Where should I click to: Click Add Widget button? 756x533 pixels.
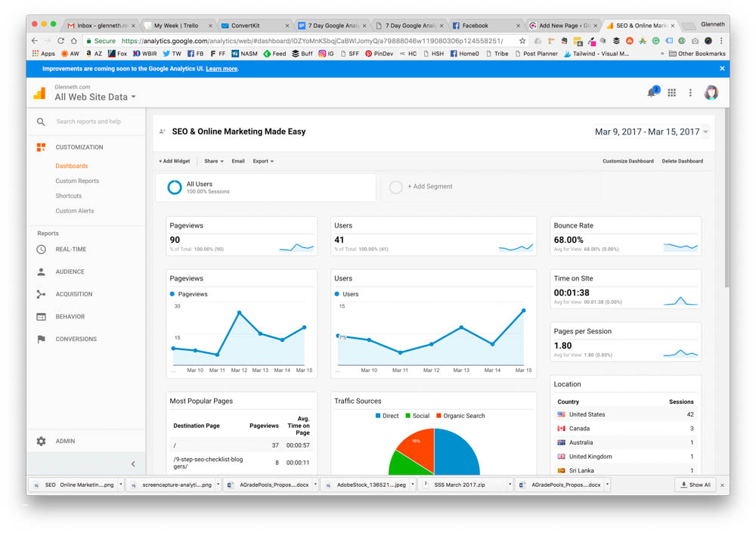point(174,161)
